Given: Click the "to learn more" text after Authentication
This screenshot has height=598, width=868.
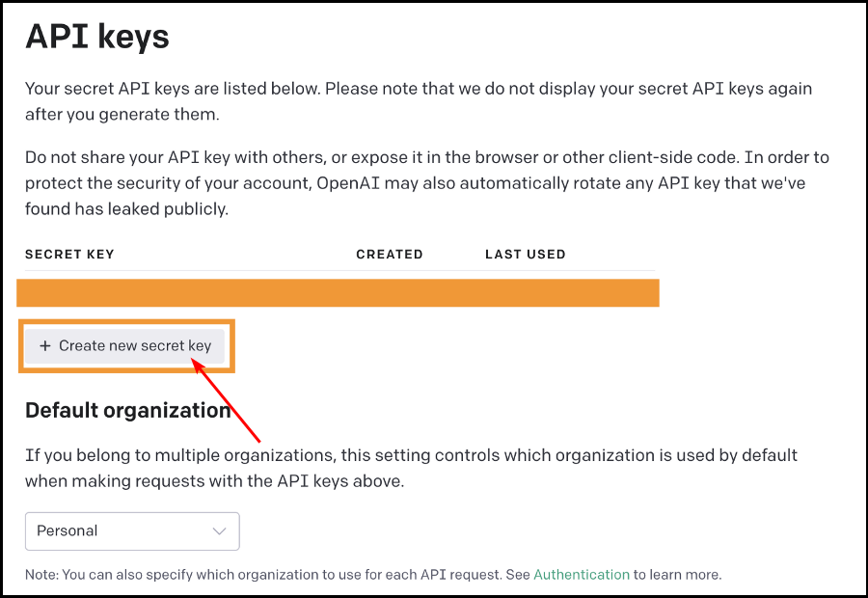Looking at the screenshot, I should (x=678, y=575).
